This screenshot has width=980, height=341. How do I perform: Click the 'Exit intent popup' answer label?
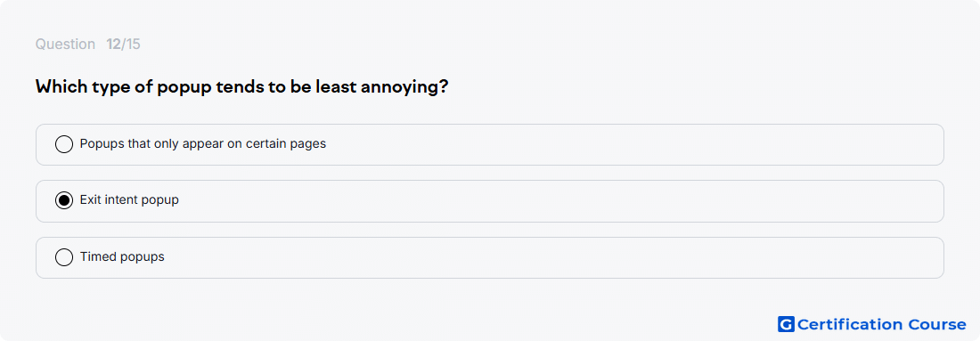[x=129, y=200]
